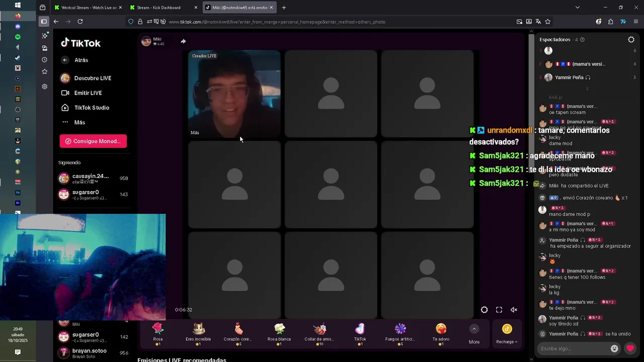Screen dimensions: 644x362
Task: Open Miki's profile avatar
Action: click(146, 41)
